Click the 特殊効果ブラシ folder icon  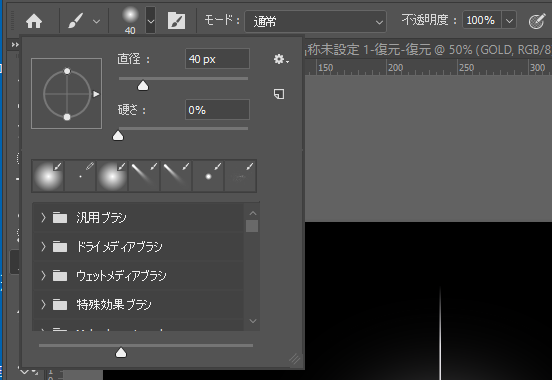point(60,304)
